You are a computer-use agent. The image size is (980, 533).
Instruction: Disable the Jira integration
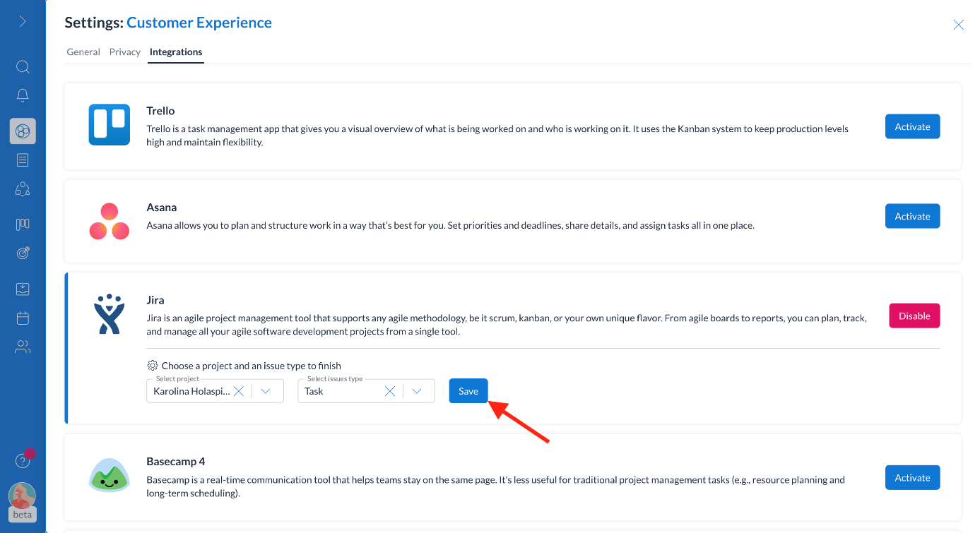tap(914, 316)
